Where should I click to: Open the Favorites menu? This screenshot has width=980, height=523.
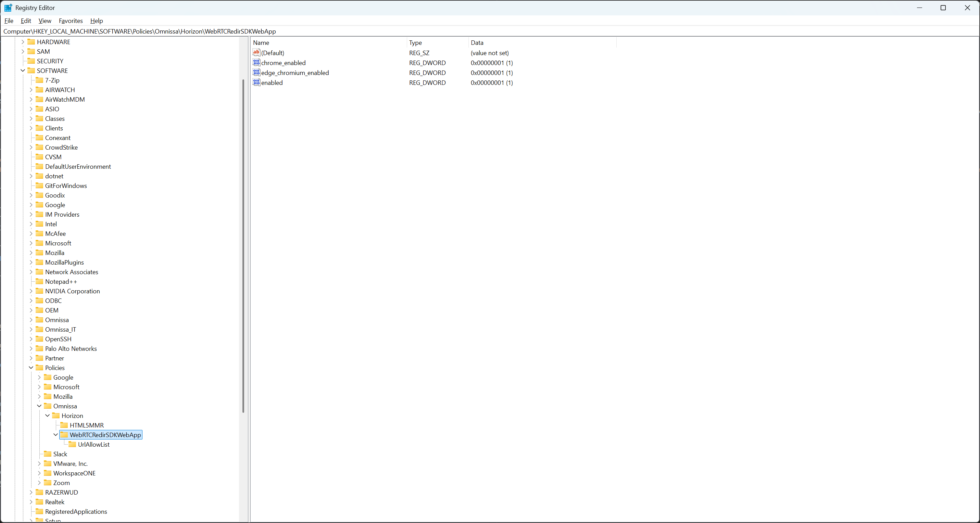[71, 21]
